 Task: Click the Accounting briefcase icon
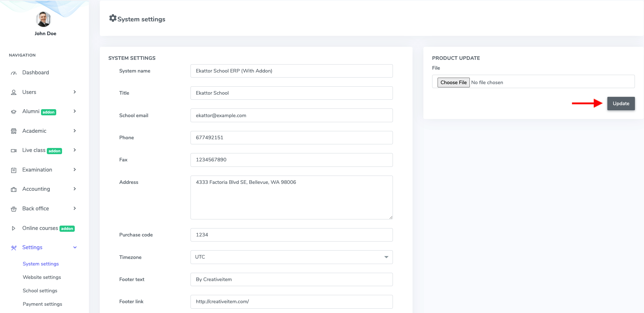pyautogui.click(x=14, y=189)
